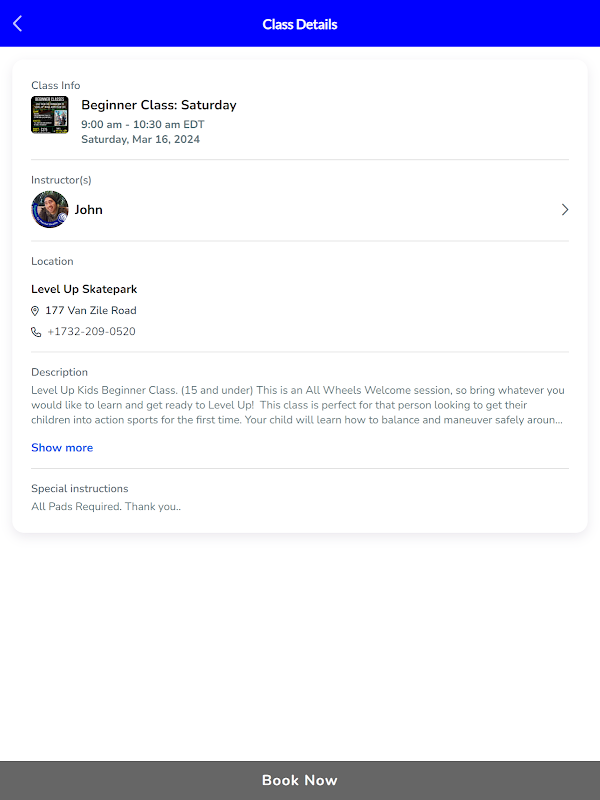Tap the Special instructions heading
The width and height of the screenshot is (600, 800).
(80, 488)
